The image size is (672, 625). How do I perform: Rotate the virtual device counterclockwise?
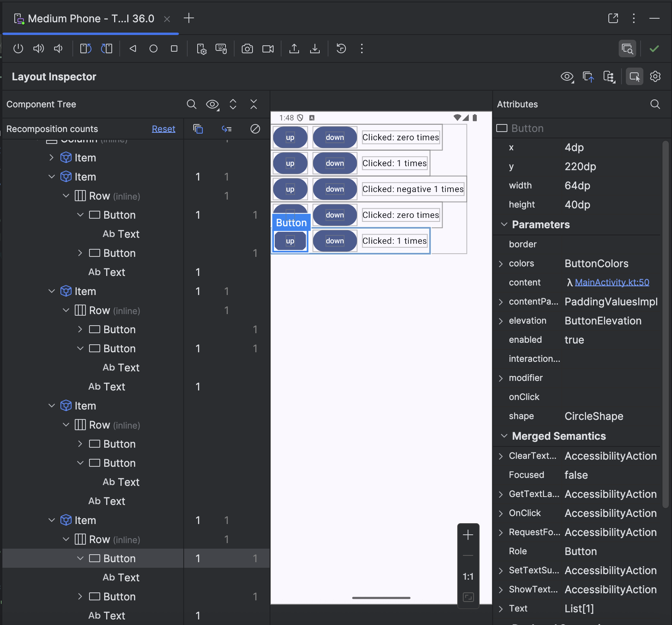(85, 49)
